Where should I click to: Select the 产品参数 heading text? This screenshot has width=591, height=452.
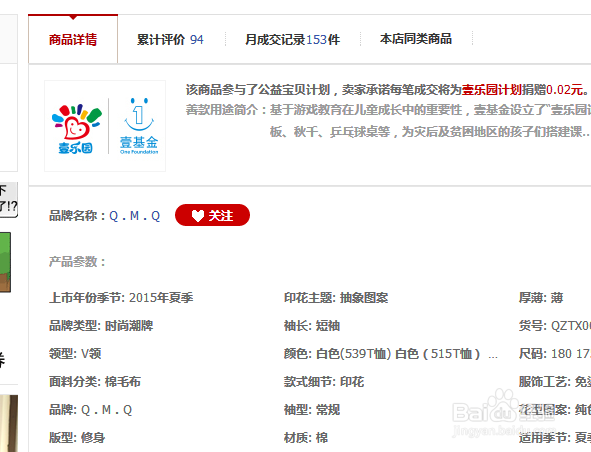(77, 261)
